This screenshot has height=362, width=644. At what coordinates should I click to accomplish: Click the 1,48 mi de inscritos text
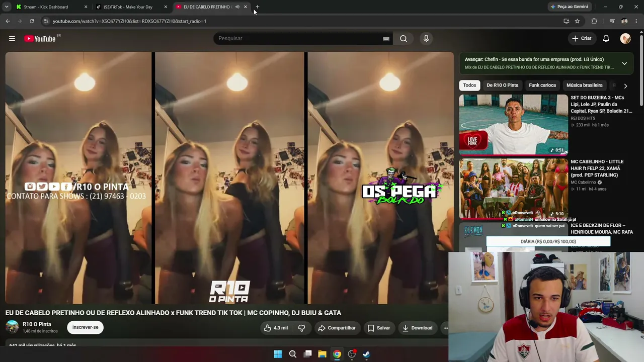coord(40,331)
